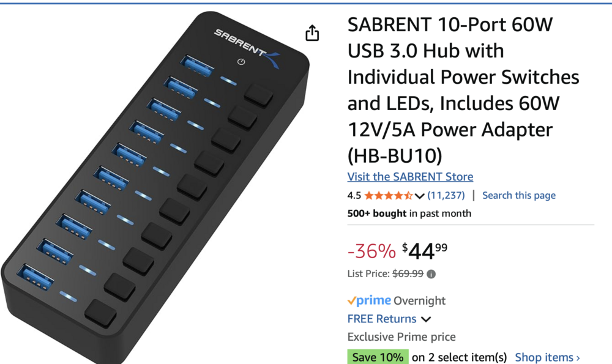
Task: Expand the rating breakdown chevron beside the stars
Action: 420,196
